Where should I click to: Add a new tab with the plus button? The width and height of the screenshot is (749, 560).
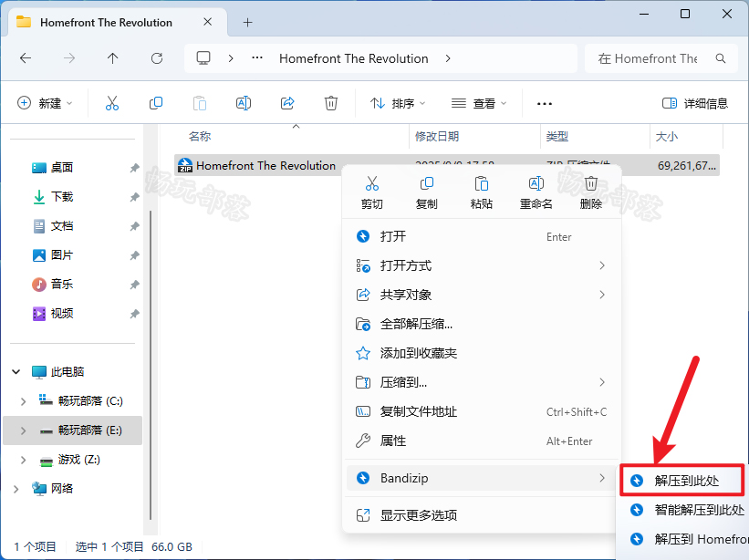click(247, 23)
